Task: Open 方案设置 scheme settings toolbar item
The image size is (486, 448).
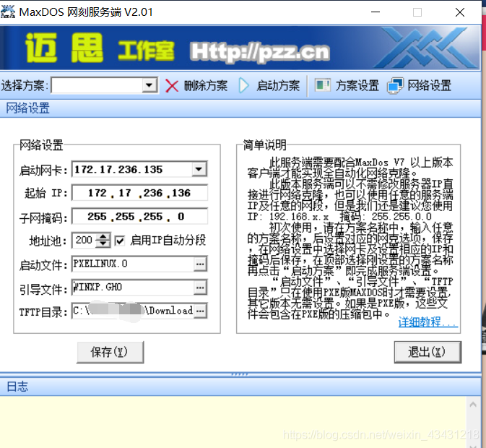Action: 347,85
